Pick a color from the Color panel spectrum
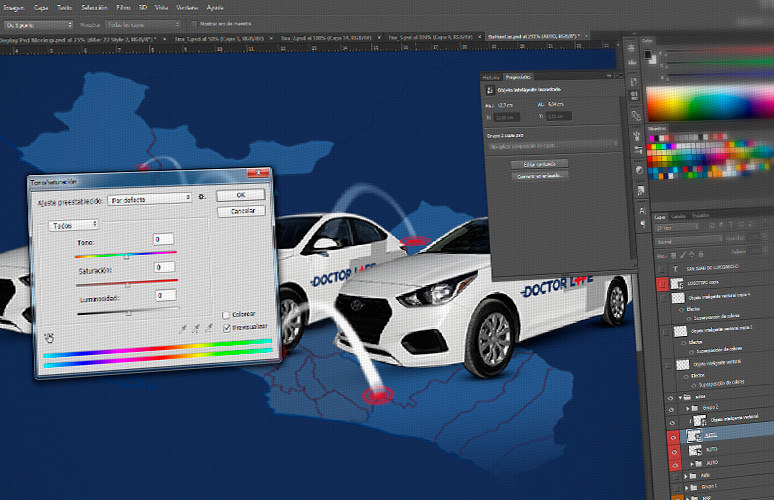 pos(710,102)
